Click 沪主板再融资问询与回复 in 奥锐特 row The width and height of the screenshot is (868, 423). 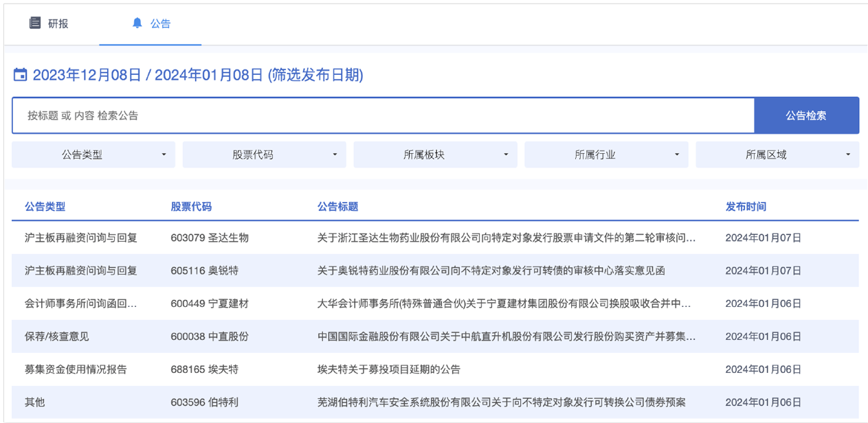tap(81, 271)
